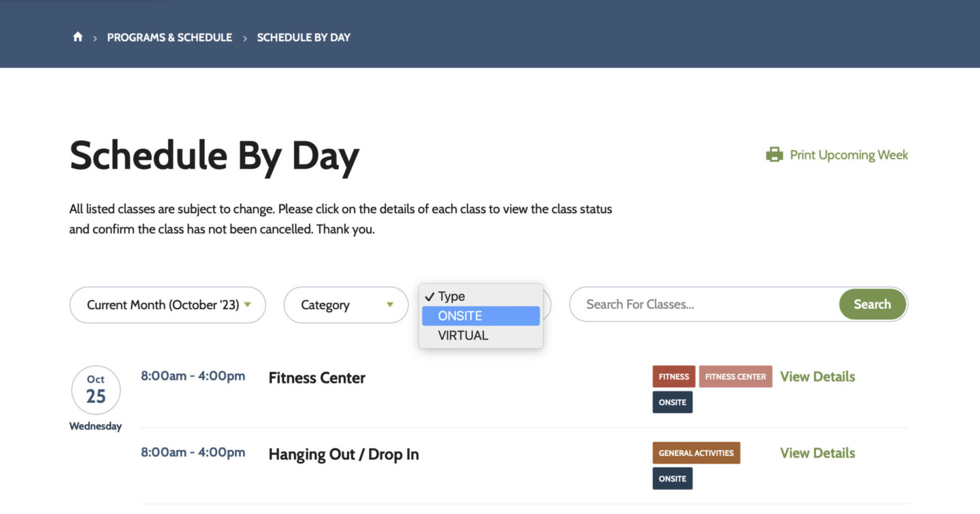View Details for Fitness Center
The height and width of the screenshot is (514, 980).
(x=817, y=376)
